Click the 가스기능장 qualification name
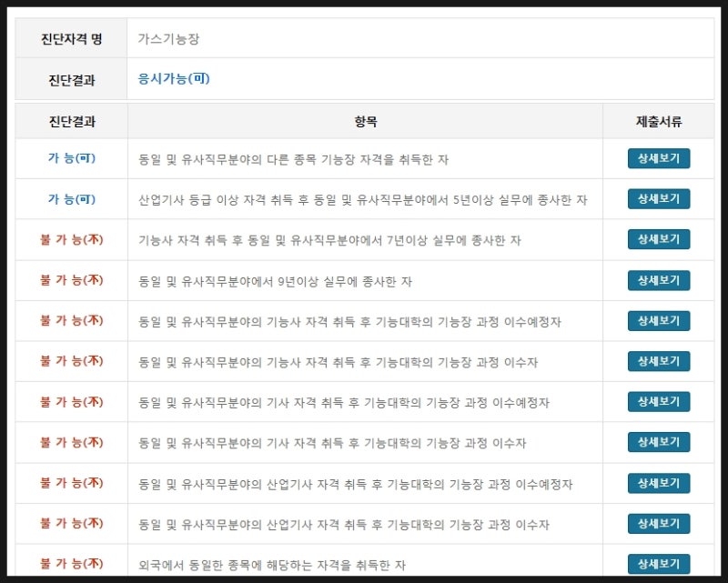The height and width of the screenshot is (583, 728). [x=168, y=38]
